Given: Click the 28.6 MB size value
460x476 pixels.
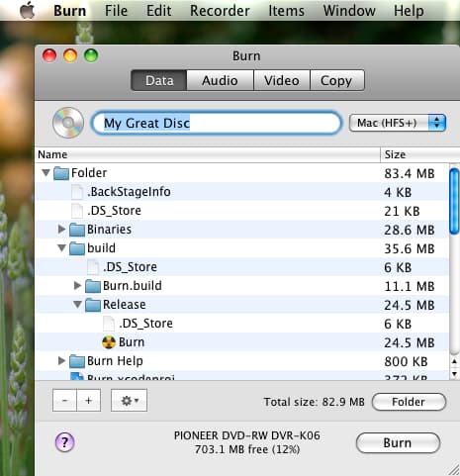Looking at the screenshot, I should (410, 230).
